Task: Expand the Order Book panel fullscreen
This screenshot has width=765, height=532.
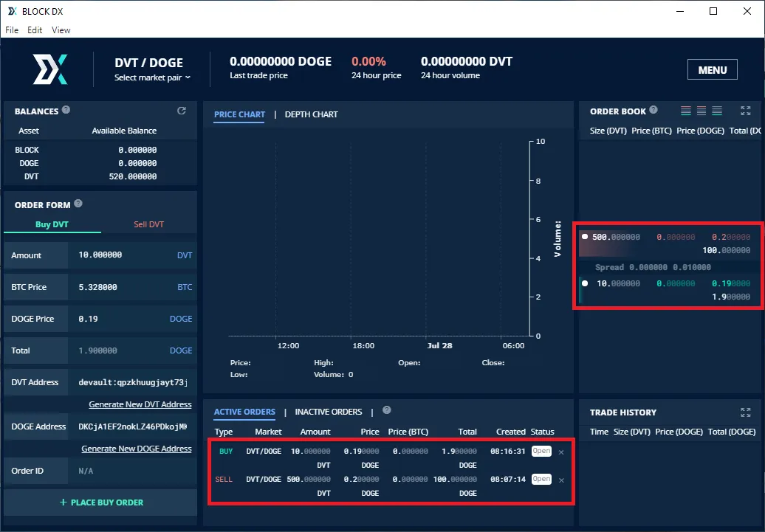Action: tap(746, 111)
